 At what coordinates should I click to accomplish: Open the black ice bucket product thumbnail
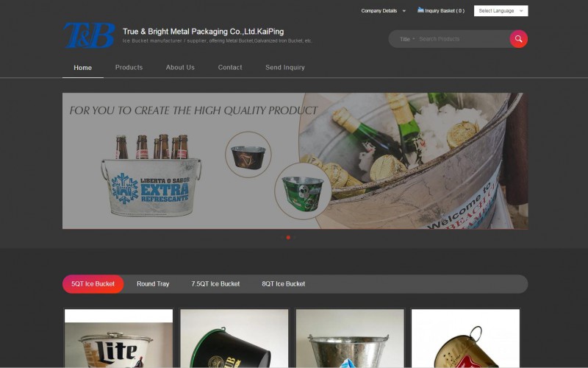pyautogui.click(x=234, y=339)
